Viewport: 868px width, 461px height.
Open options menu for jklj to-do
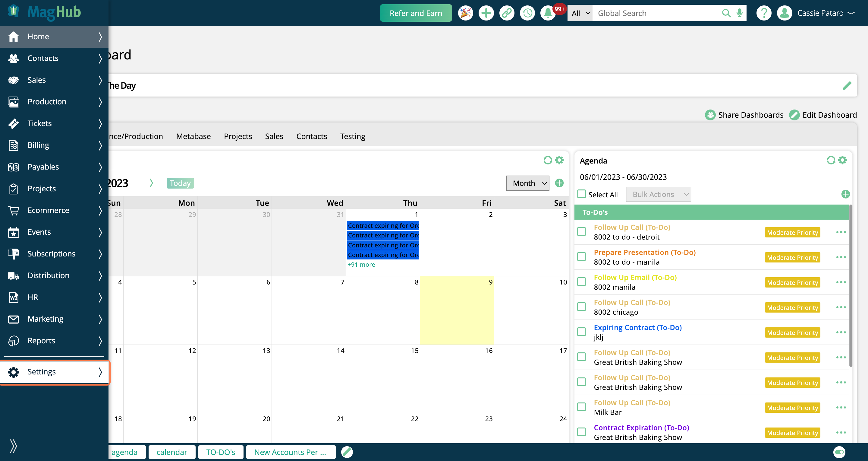tap(841, 332)
